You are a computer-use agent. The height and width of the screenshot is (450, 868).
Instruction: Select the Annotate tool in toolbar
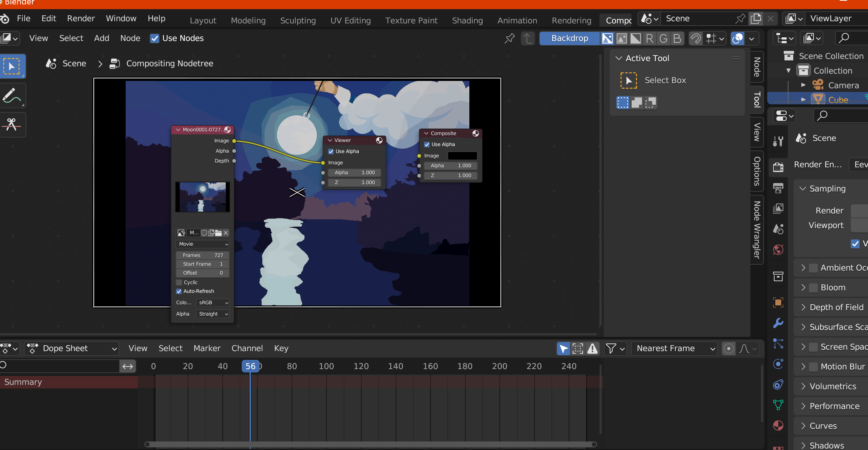tap(12, 96)
